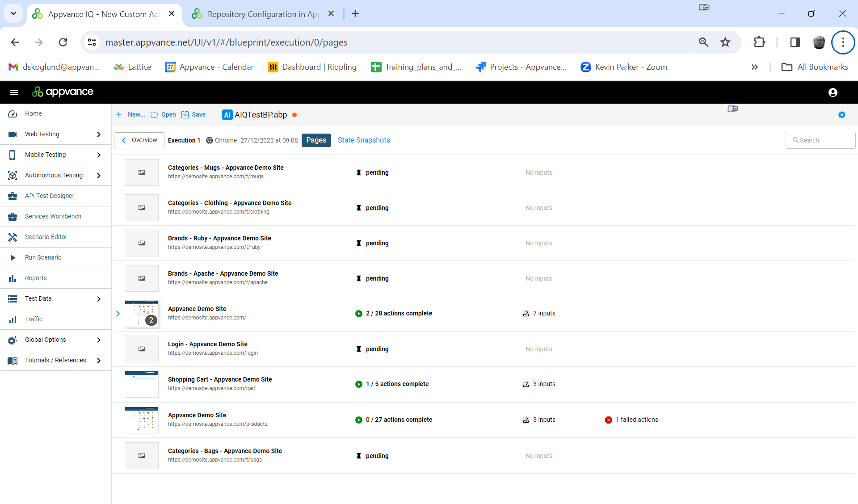Screen dimensions: 858x504
Task: Expand the Test Data submenu
Action: (x=99, y=299)
